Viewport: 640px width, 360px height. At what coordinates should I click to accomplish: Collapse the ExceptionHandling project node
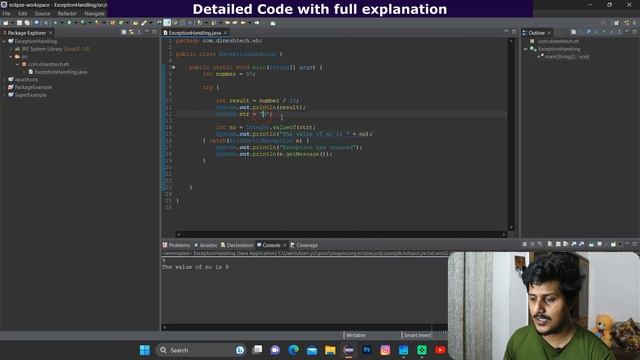(4, 41)
